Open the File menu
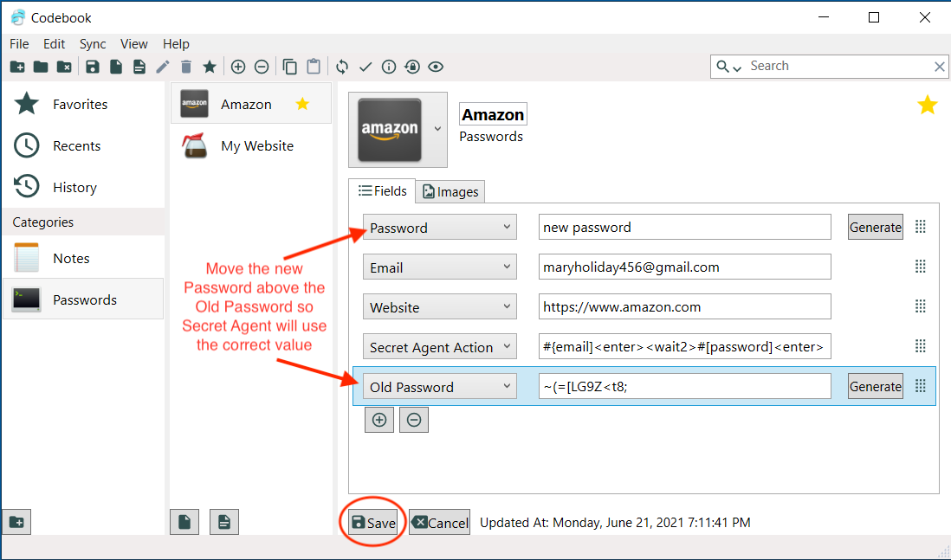Screen dimensions: 951x560 click(19, 43)
